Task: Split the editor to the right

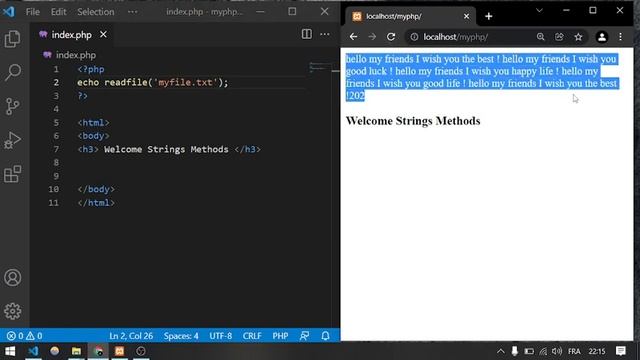Action: [x=307, y=34]
